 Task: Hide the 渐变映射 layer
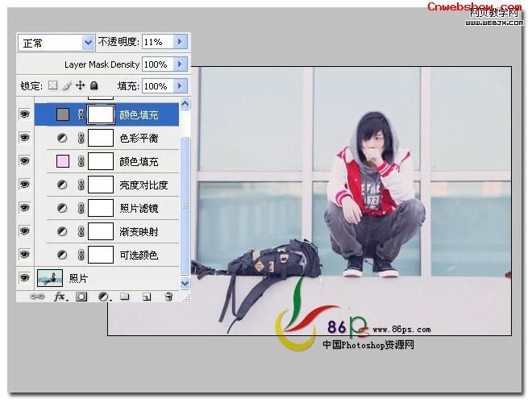pyautogui.click(x=25, y=231)
